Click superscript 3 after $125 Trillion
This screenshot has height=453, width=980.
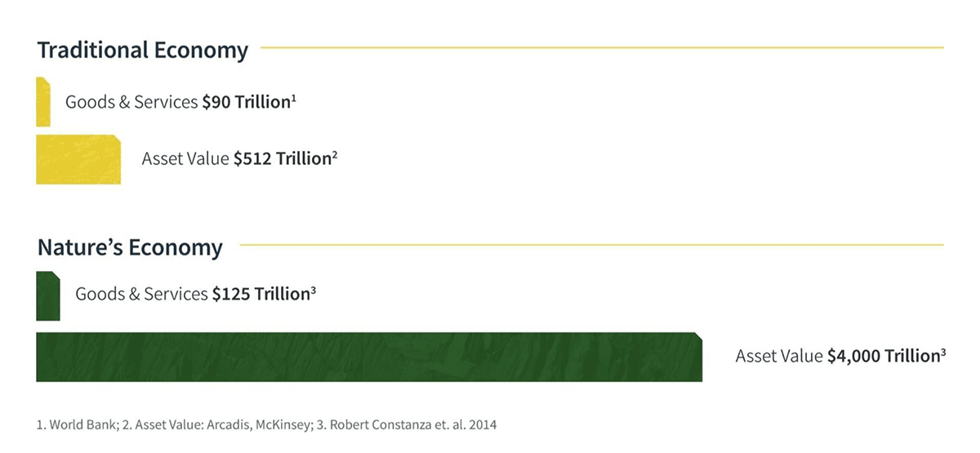314,290
